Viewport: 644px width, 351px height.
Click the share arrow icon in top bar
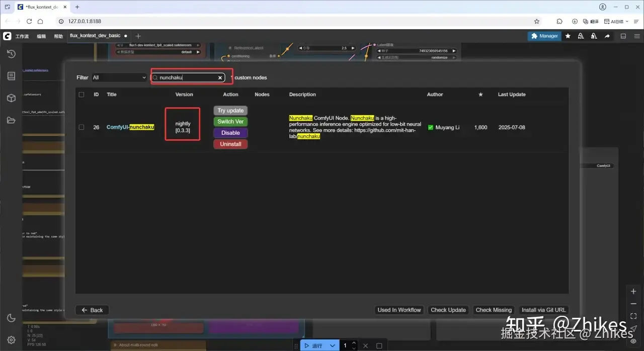pyautogui.click(x=607, y=36)
